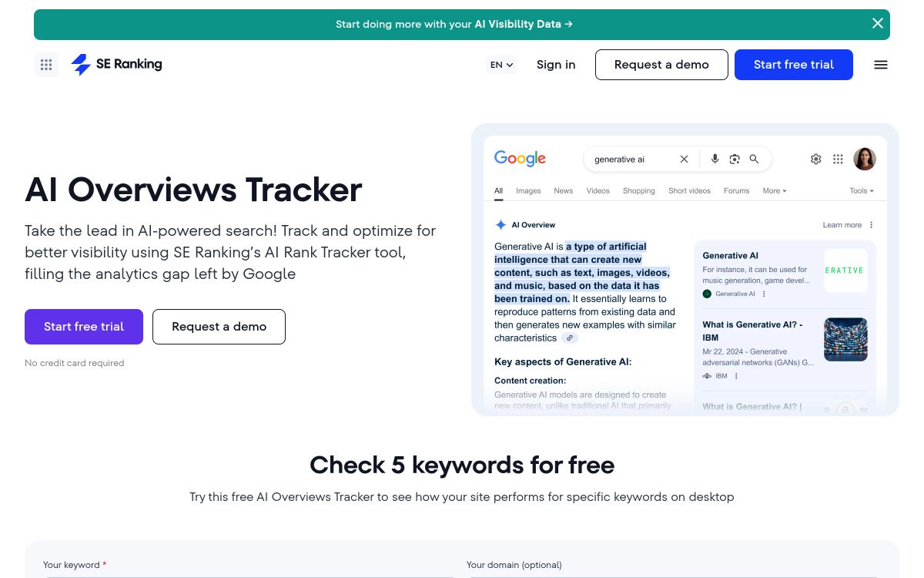The height and width of the screenshot is (578, 924).
Task: Open the apps grid menu icon
Action: [46, 65]
